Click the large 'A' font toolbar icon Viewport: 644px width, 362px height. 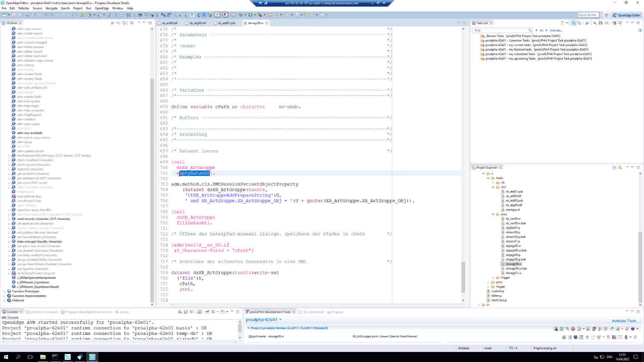(225, 15)
